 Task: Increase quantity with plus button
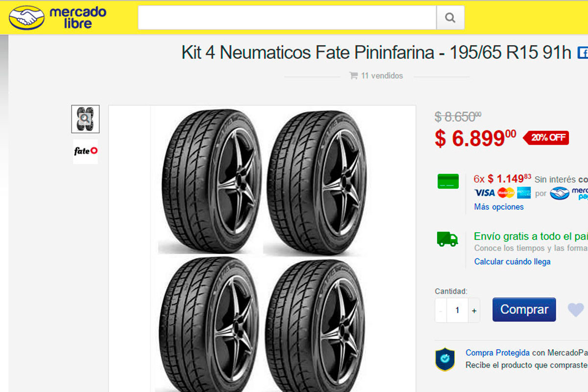click(x=474, y=311)
